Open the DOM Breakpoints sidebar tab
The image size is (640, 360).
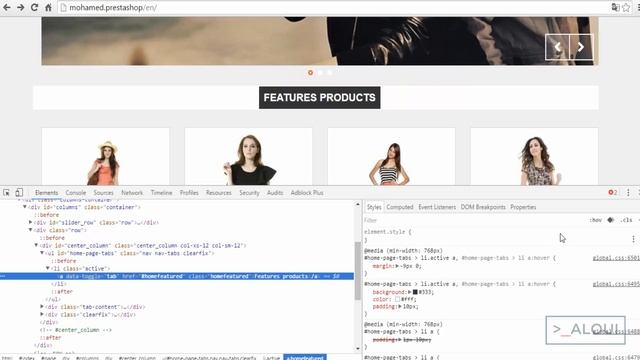(483, 207)
